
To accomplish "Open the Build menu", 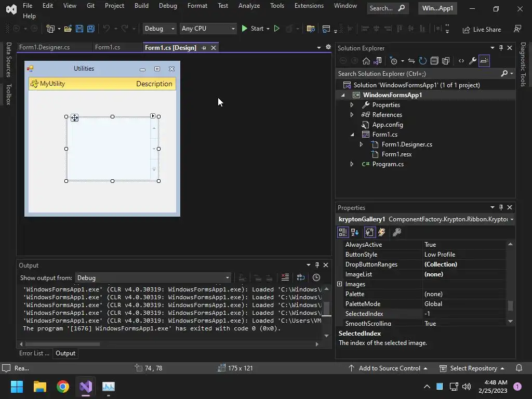I will tap(141, 6).
